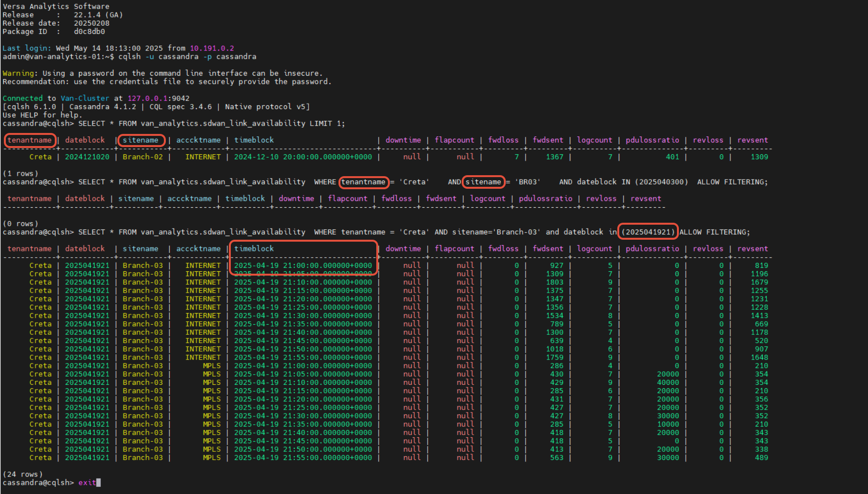868x494 pixels.
Task: Click the dateblock filter "(2025041921)" in third query
Action: [648, 232]
